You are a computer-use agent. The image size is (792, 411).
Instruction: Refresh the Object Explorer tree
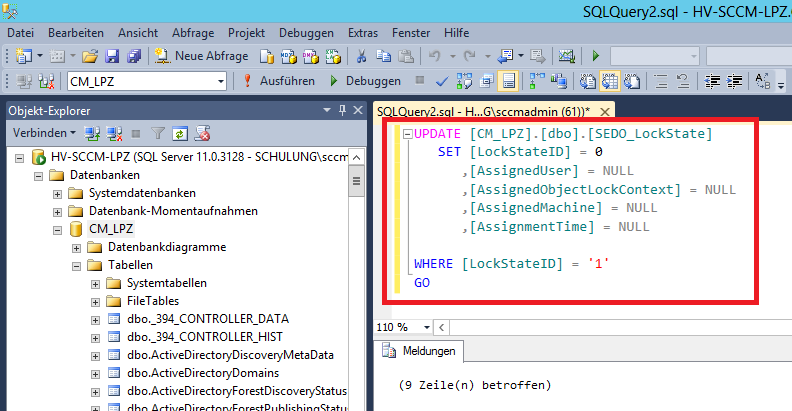coord(180,132)
